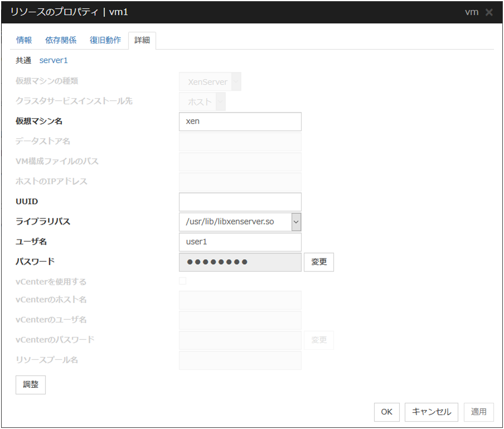Select the 共通 sub-tab
This screenshot has height=429, width=504.
tap(23, 60)
